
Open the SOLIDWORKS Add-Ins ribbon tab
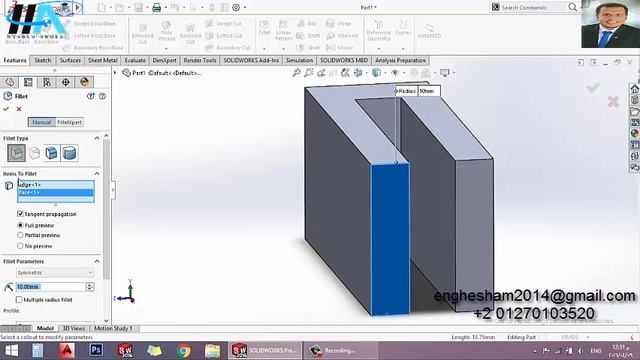tap(251, 60)
